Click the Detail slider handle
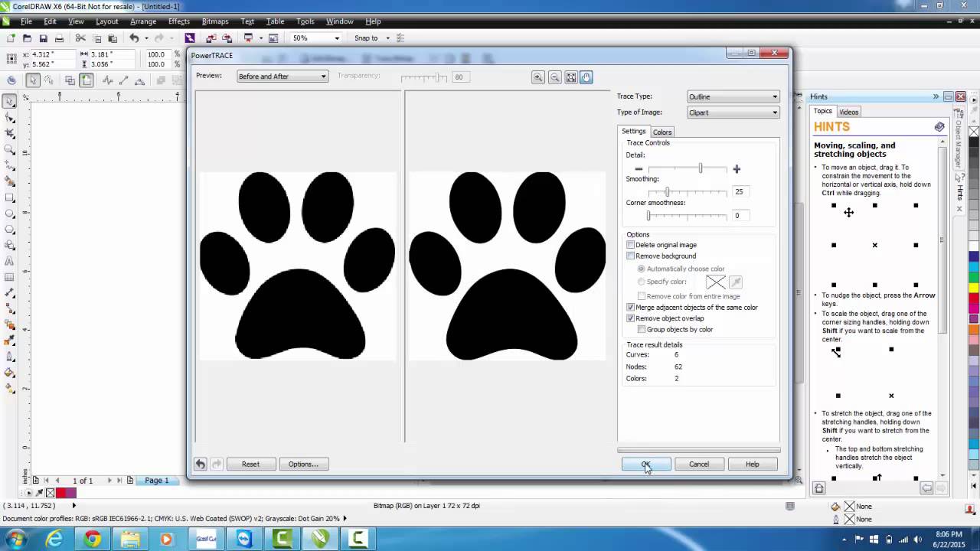Viewport: 980px width, 551px height. tap(700, 168)
